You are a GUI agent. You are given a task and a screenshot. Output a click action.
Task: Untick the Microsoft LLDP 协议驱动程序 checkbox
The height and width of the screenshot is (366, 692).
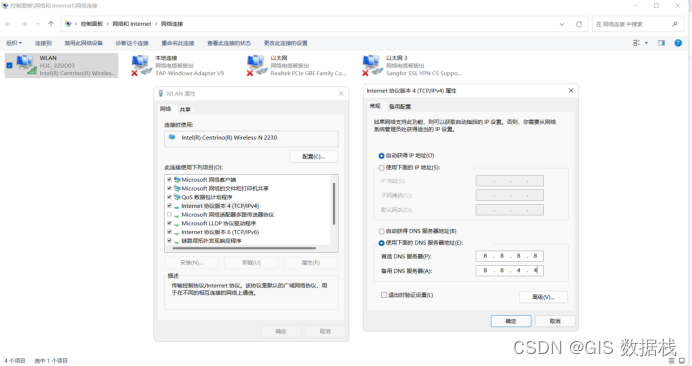tap(169, 223)
